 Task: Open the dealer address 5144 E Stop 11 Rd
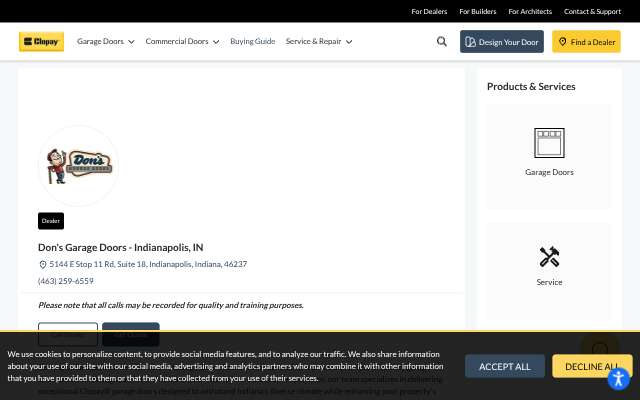click(x=148, y=264)
